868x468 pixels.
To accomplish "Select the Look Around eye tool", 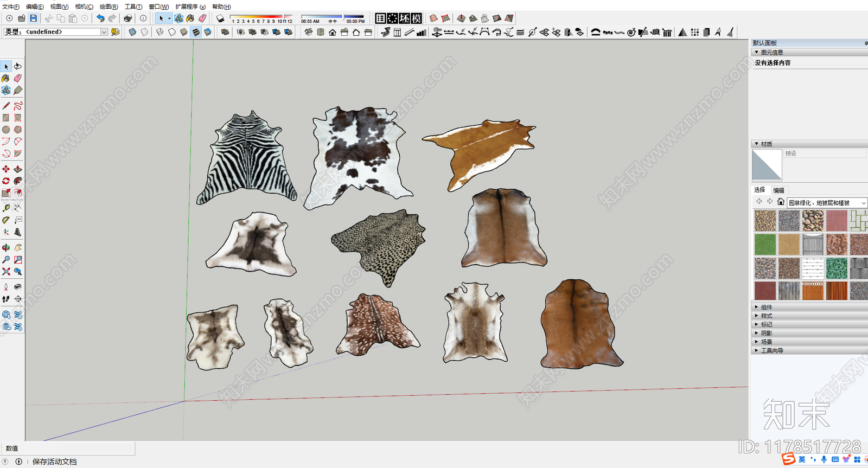I will coord(18,287).
